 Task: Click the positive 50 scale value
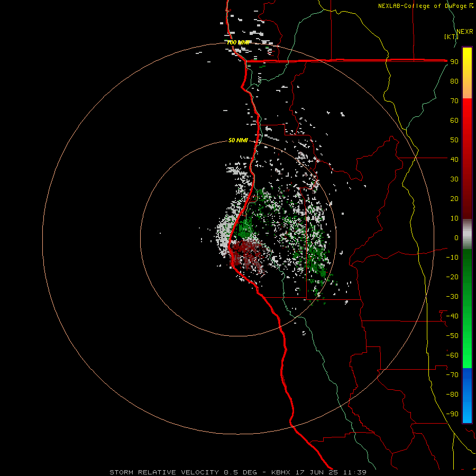pos(454,140)
